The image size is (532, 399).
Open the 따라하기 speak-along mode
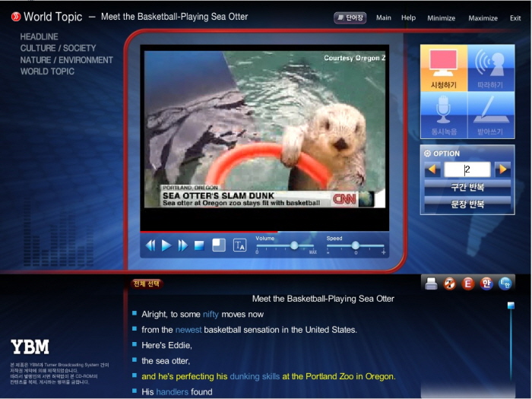pos(490,68)
